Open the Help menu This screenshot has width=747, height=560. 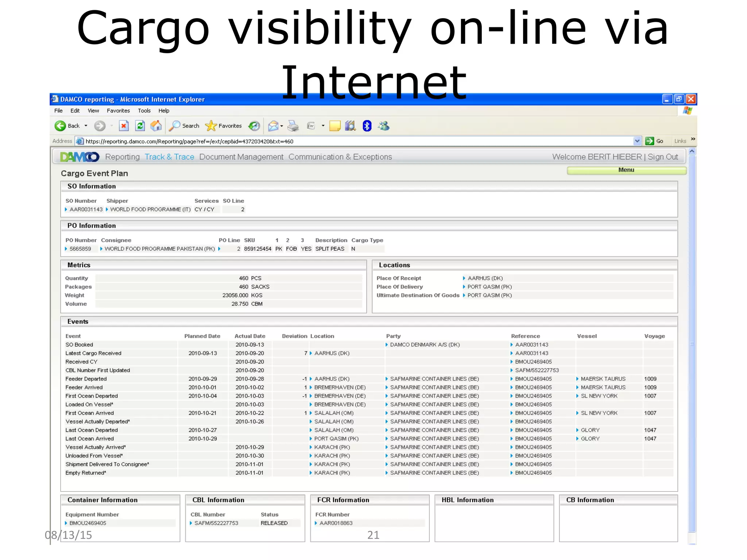pyautogui.click(x=164, y=110)
